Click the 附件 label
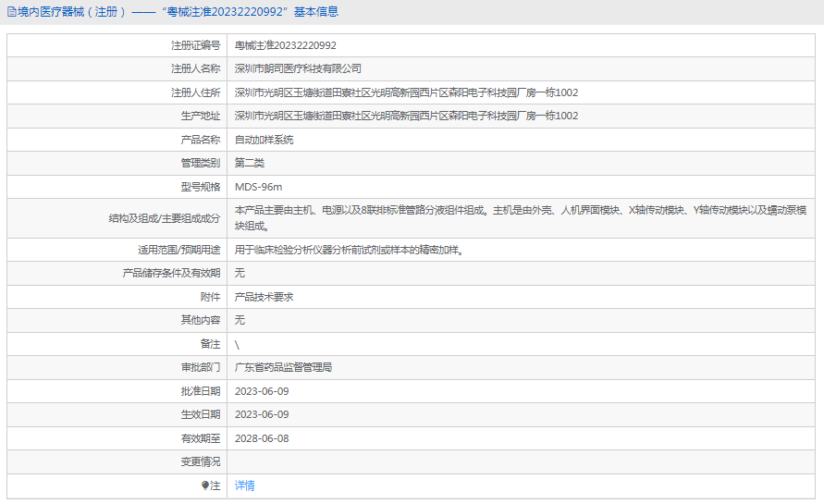Image resolution: width=824 pixels, height=504 pixels. click(210, 297)
